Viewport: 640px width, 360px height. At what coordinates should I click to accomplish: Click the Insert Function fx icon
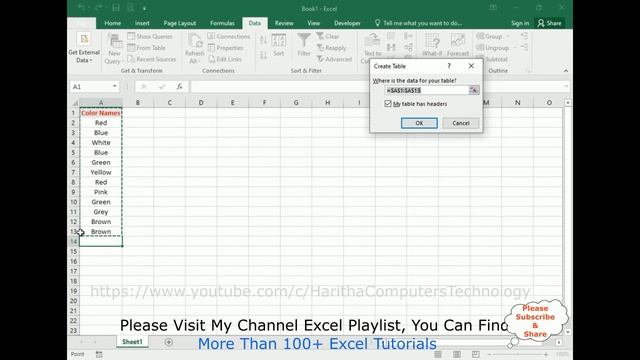point(180,87)
